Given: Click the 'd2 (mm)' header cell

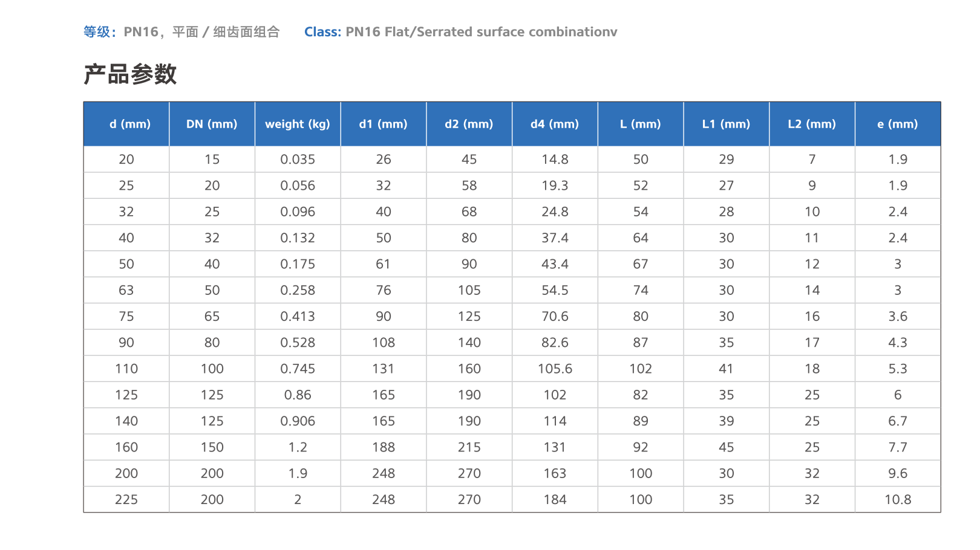Looking at the screenshot, I should click(x=469, y=124).
